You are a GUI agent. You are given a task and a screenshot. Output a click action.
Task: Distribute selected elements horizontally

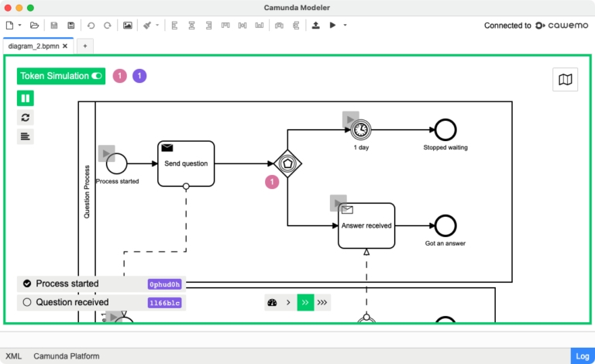click(279, 26)
